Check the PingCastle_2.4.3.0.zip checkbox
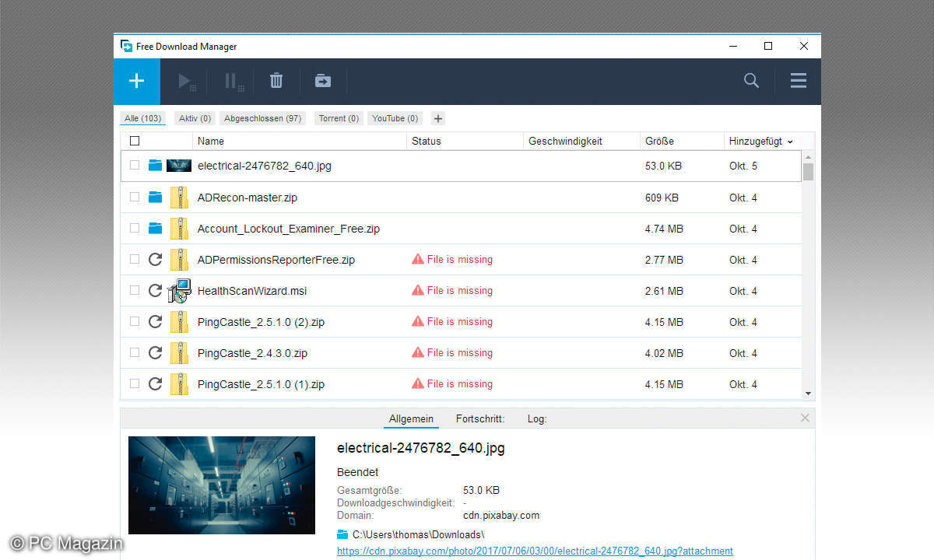The height and width of the screenshot is (560, 934). coord(135,353)
